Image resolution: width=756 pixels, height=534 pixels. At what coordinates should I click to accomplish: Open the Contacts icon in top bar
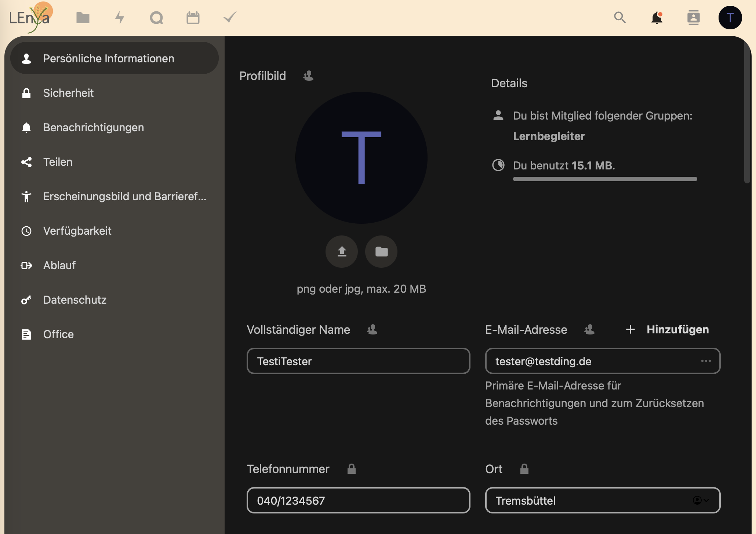pyautogui.click(x=694, y=18)
